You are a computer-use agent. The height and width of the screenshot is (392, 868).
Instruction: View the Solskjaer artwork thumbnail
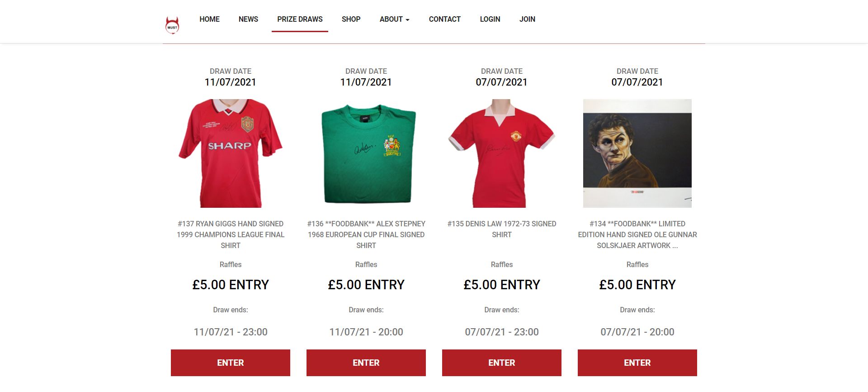pyautogui.click(x=637, y=153)
